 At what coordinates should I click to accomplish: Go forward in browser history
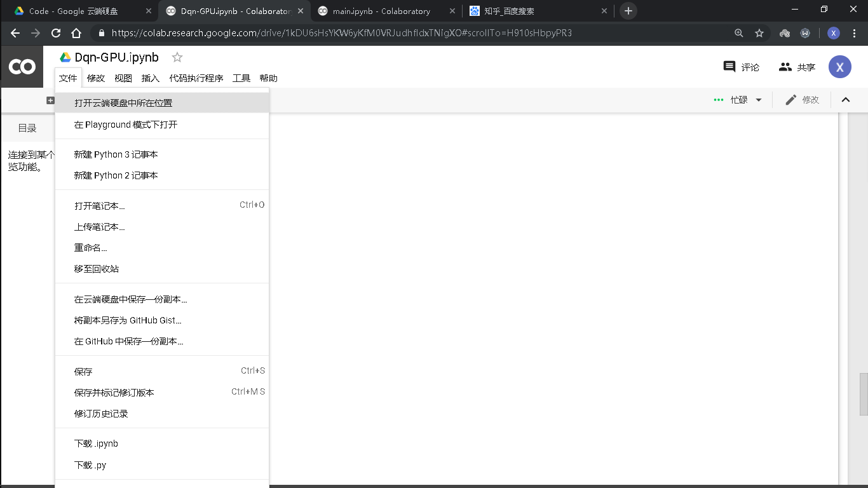click(36, 33)
